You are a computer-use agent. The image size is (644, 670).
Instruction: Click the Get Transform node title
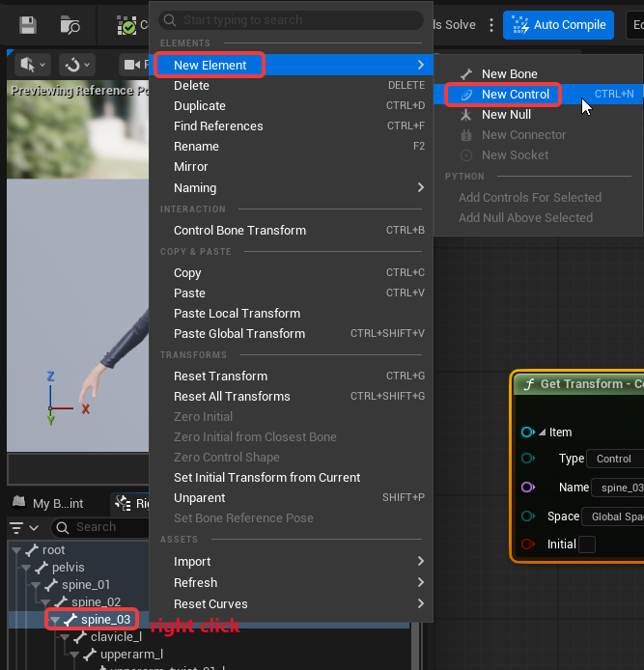point(592,383)
